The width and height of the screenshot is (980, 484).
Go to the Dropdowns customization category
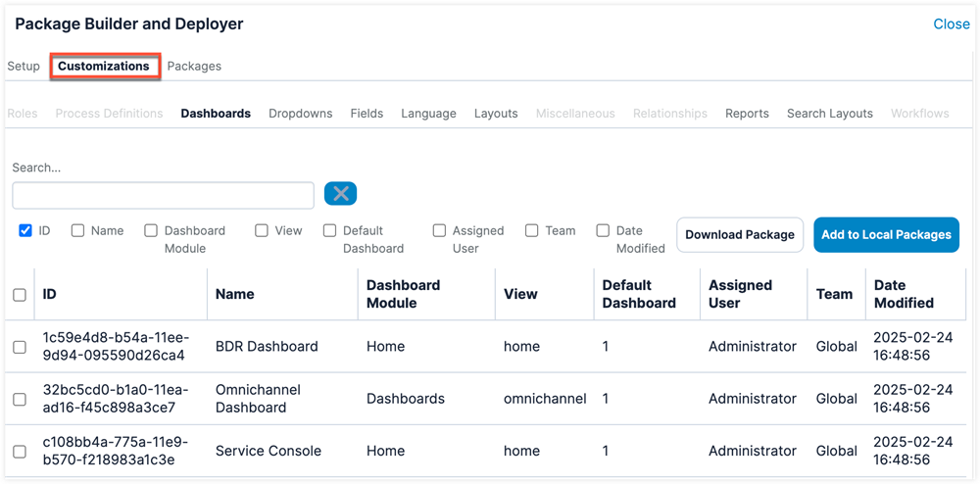(301, 114)
